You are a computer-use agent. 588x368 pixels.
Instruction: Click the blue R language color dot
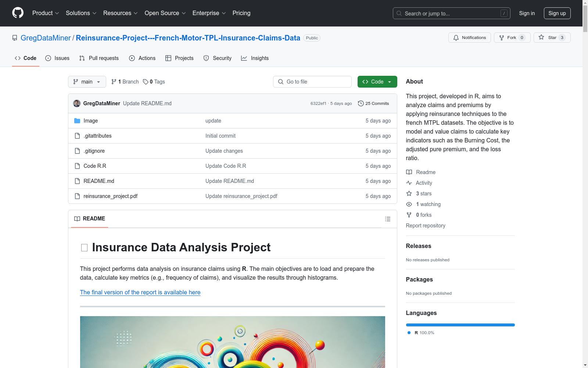(x=409, y=333)
